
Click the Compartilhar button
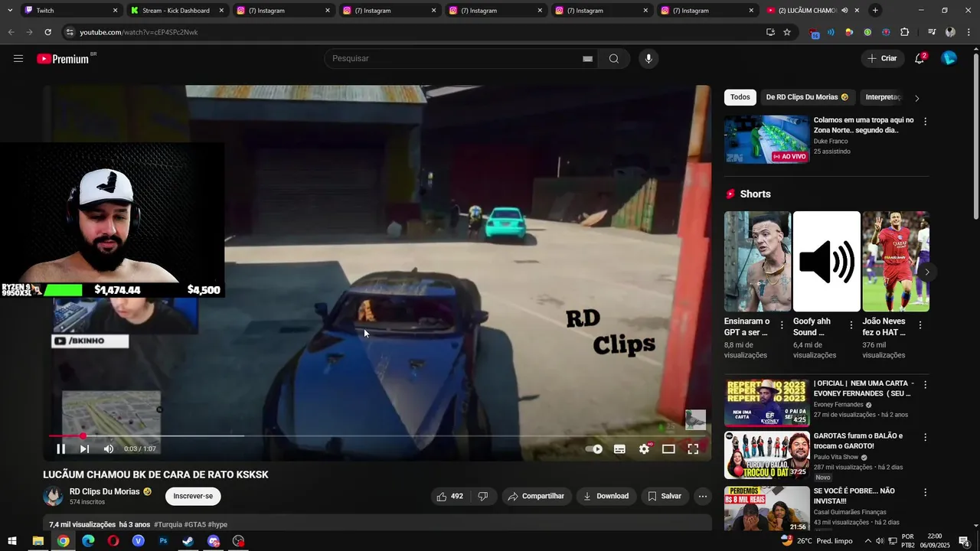click(x=537, y=496)
